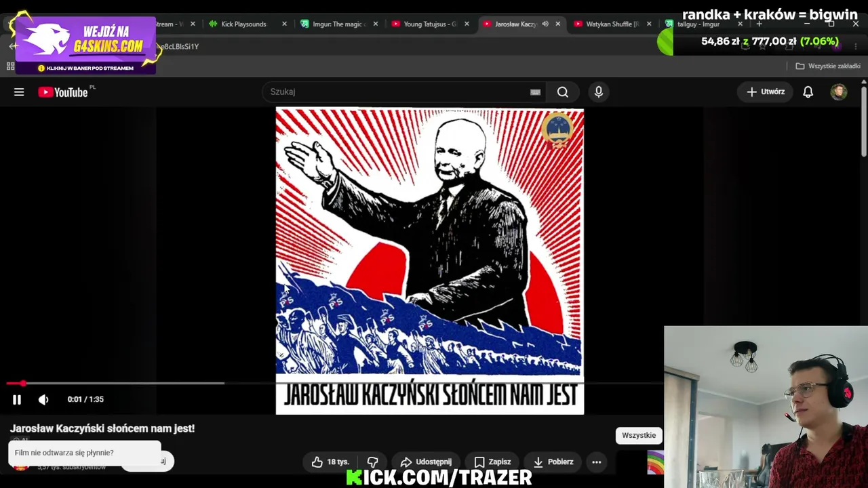Click the Kaczyński poster video frame
Image resolution: width=868 pixels, height=488 pixels.
tap(430, 261)
